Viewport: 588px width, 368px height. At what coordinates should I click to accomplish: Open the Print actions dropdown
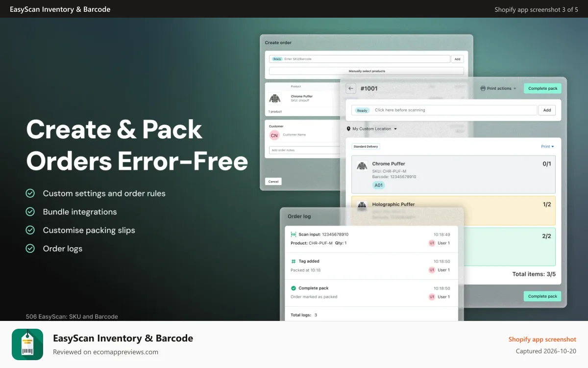coord(498,88)
